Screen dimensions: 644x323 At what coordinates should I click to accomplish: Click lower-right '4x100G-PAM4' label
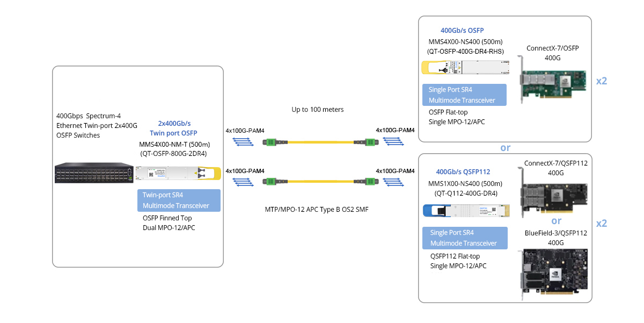tap(395, 171)
